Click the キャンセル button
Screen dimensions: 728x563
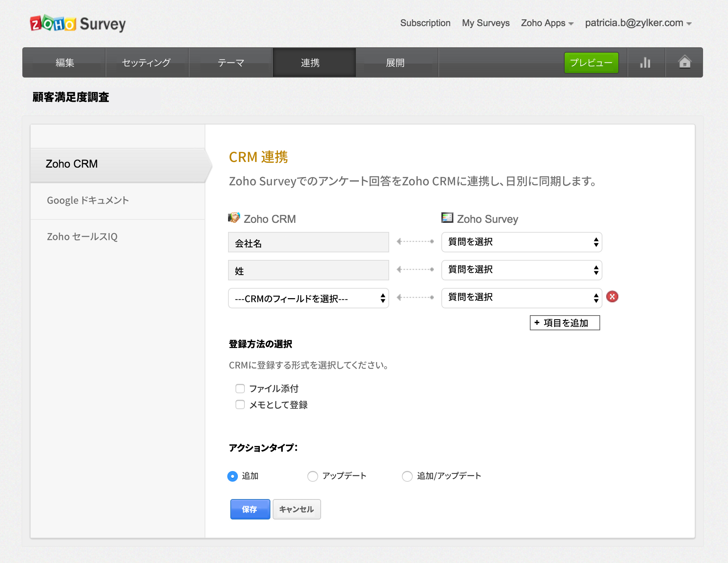(x=296, y=509)
